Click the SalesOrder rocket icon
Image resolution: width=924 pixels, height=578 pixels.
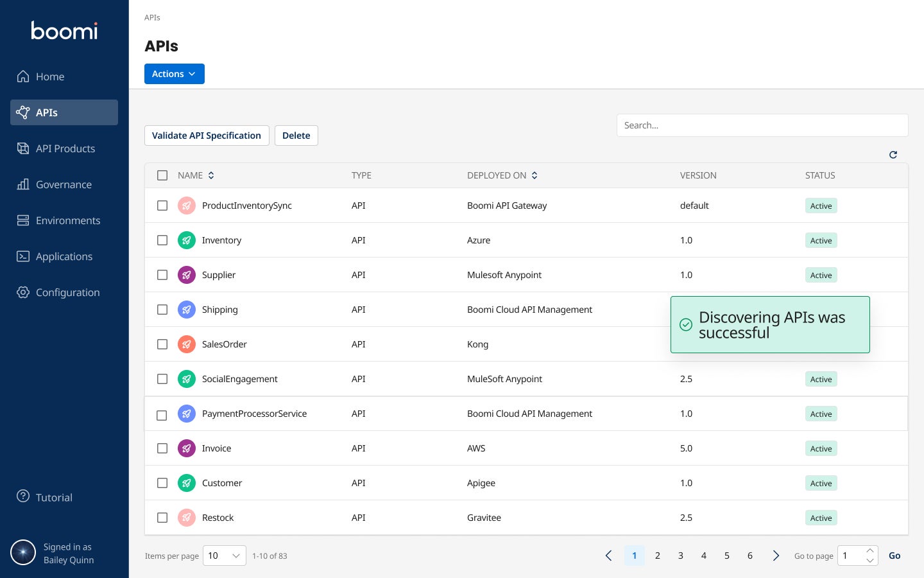(186, 344)
